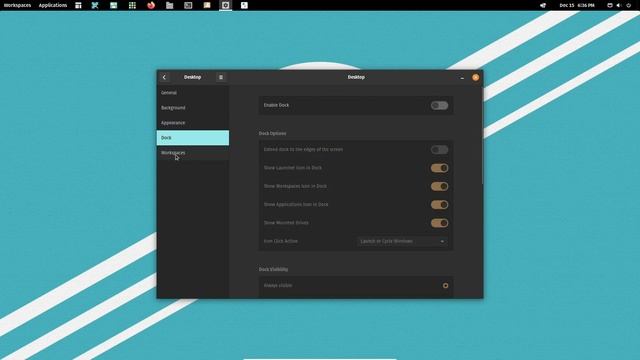The width and height of the screenshot is (640, 360).
Task: Open the display indicator in the system tray
Action: point(610,5)
